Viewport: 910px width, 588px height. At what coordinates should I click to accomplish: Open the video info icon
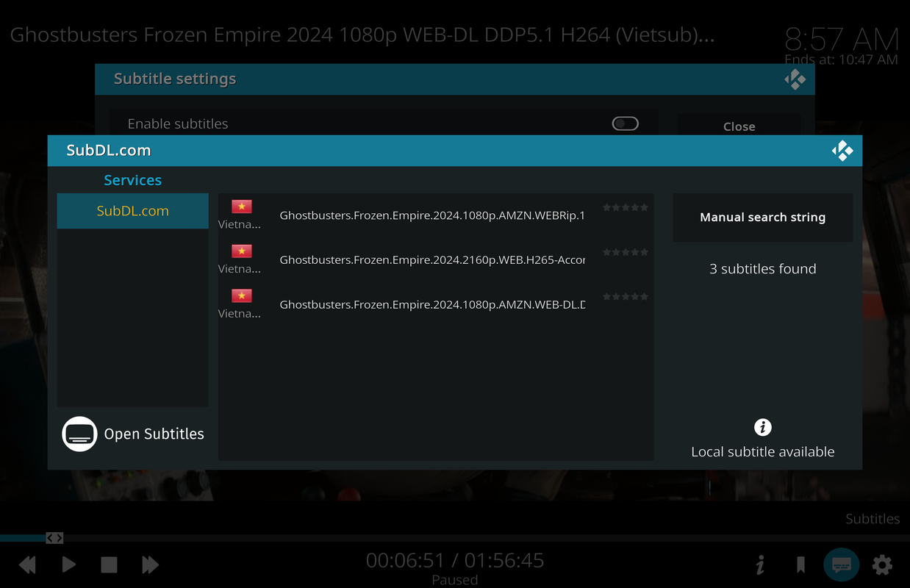point(760,564)
